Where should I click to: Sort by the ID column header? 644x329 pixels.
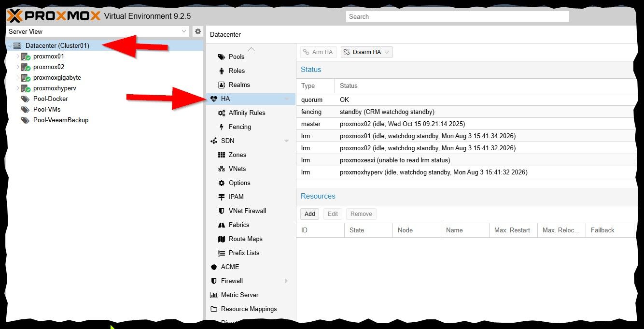click(x=321, y=230)
